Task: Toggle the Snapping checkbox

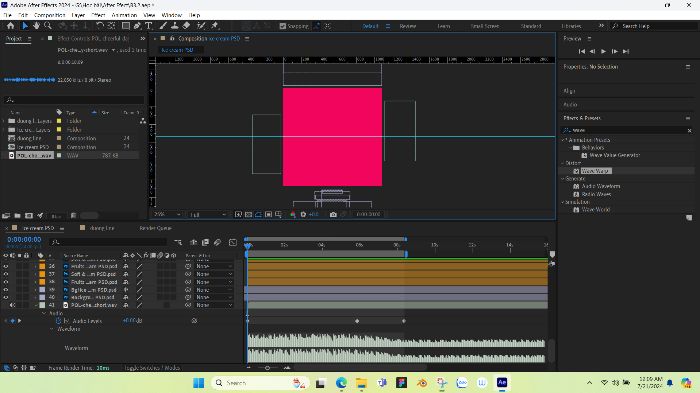Action: coord(283,26)
